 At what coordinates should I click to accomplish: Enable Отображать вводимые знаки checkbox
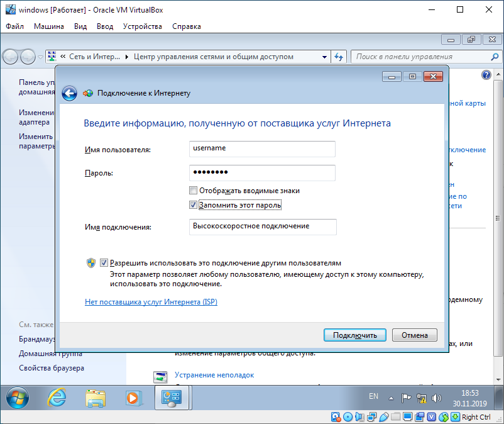[193, 191]
